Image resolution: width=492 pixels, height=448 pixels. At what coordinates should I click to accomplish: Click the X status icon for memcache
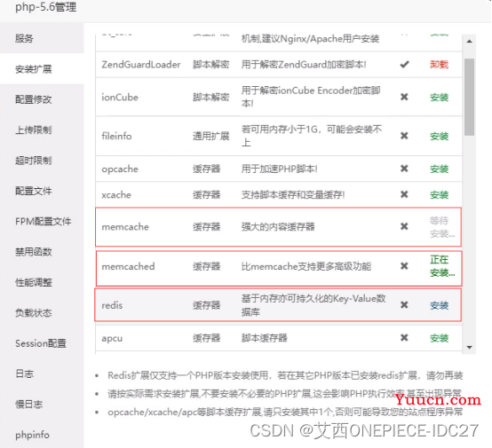404,226
